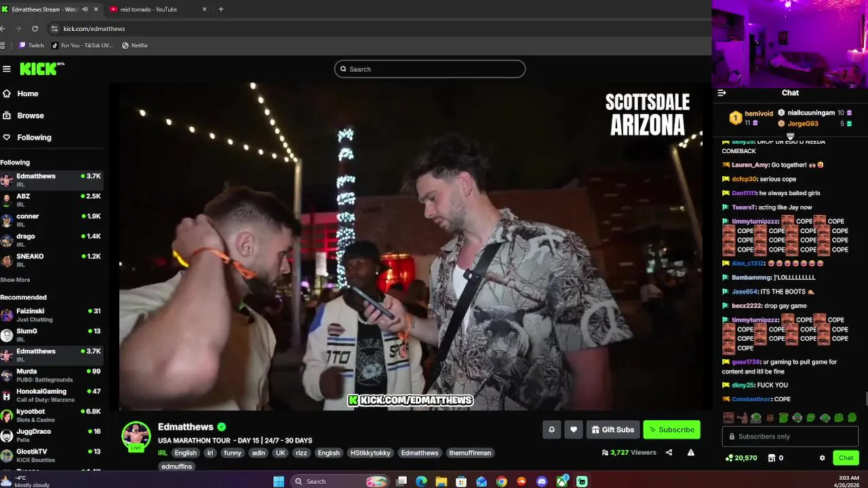Open the Kick hamburger sidebar menu
The image size is (868, 488).
click(x=7, y=68)
